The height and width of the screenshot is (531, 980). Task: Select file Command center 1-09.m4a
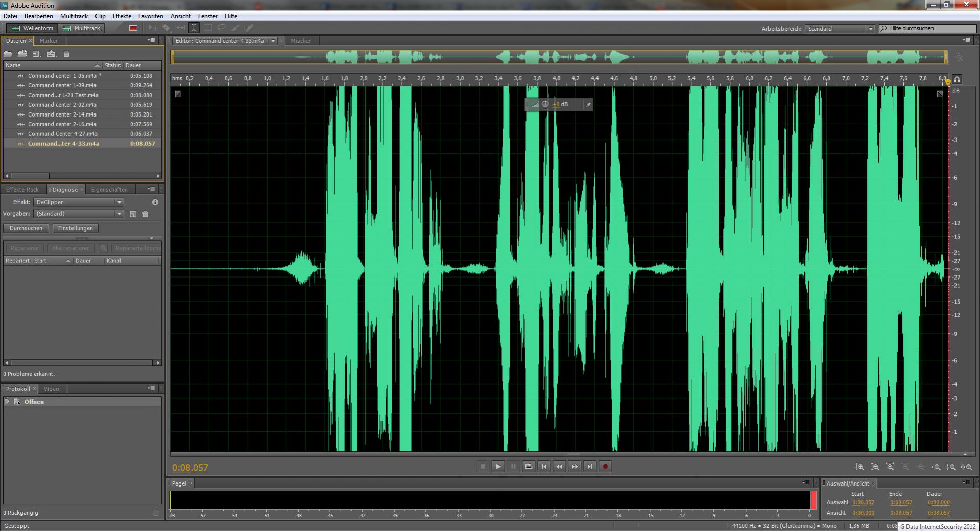(82, 85)
